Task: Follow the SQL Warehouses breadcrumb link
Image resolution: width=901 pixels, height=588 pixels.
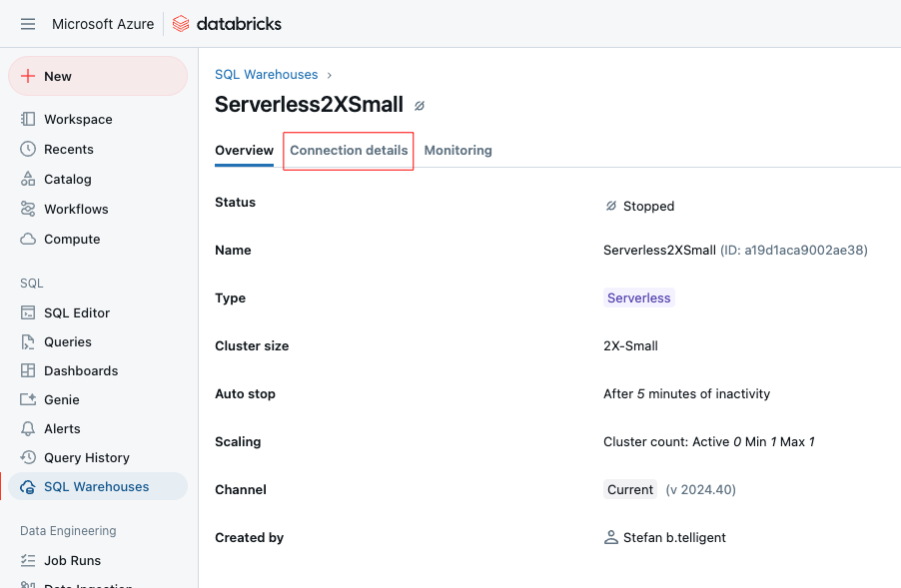Action: (266, 75)
